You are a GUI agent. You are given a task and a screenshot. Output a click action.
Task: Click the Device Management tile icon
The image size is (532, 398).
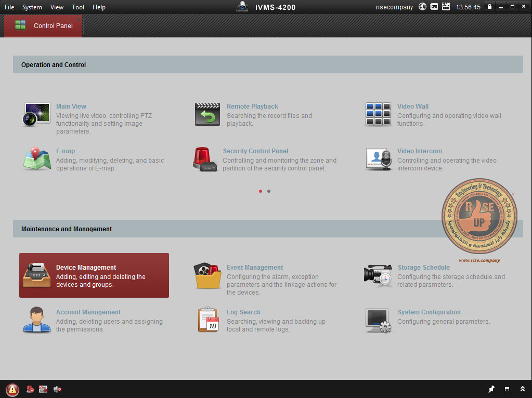pos(36,275)
